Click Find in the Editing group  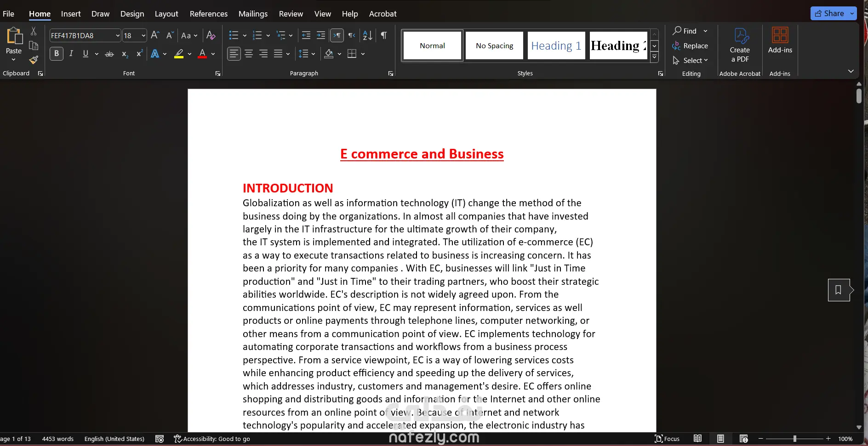685,31
